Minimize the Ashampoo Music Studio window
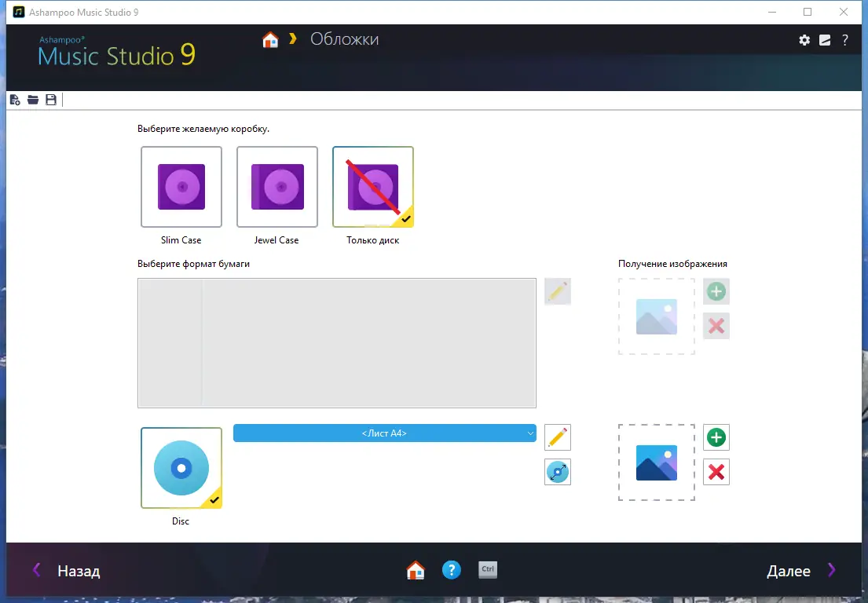 point(772,13)
